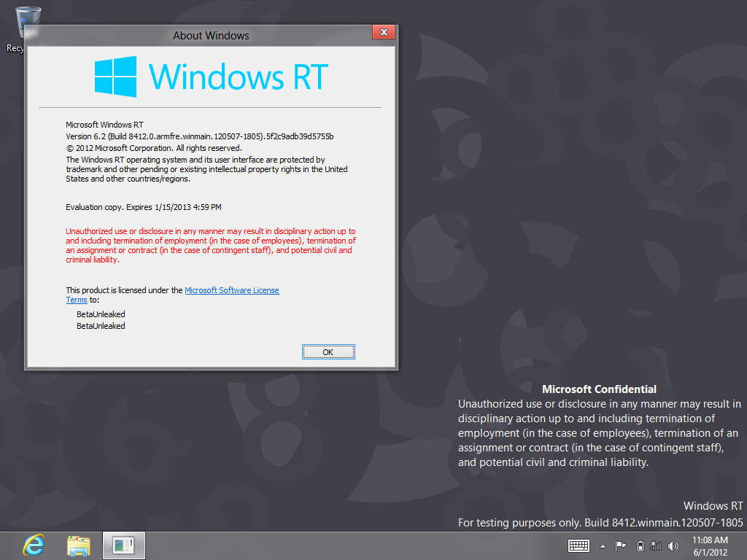Click red 'Unauthorized use or disclosure' warning
The image size is (747, 560).
pyautogui.click(x=211, y=245)
